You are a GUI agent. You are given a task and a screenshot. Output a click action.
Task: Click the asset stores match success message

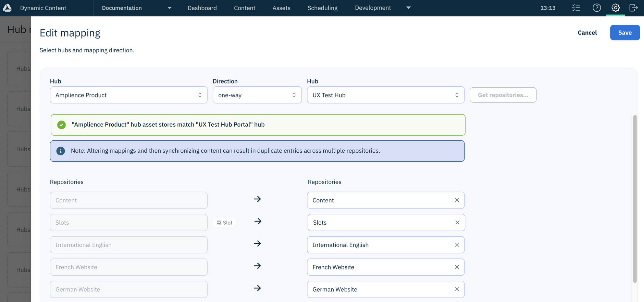pyautogui.click(x=258, y=125)
